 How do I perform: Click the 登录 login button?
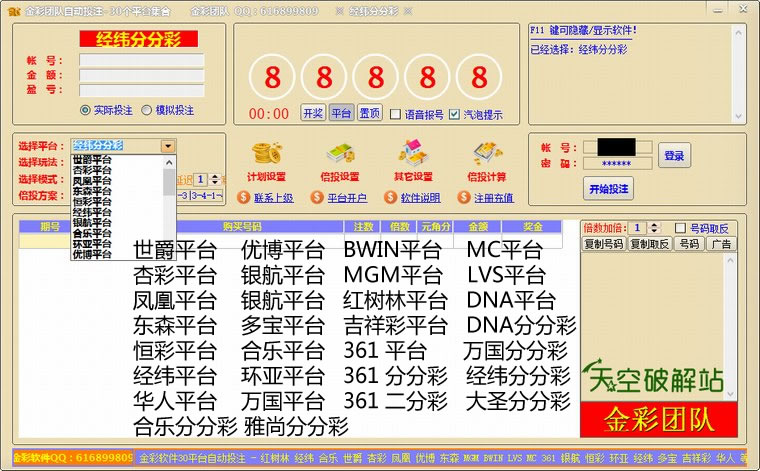click(x=674, y=155)
